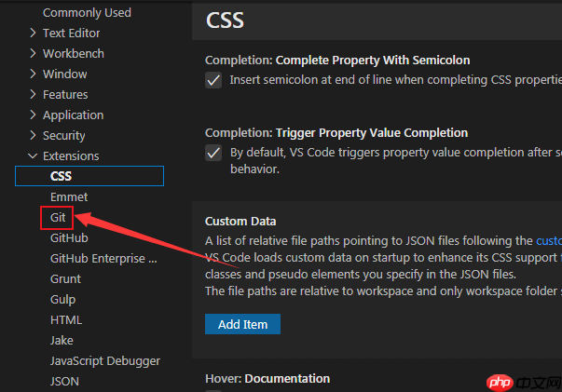The image size is (562, 392).
Task: Expand the Window settings section
Action: 33,74
